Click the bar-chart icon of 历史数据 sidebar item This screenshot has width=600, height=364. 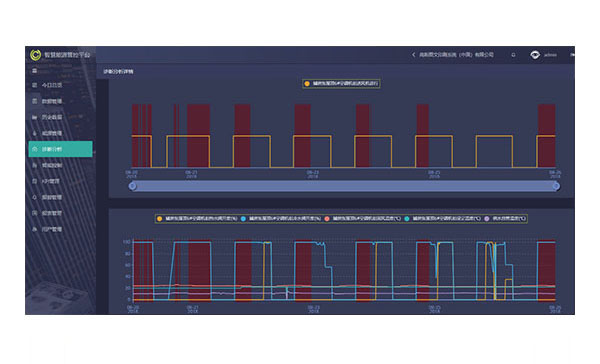[34, 117]
